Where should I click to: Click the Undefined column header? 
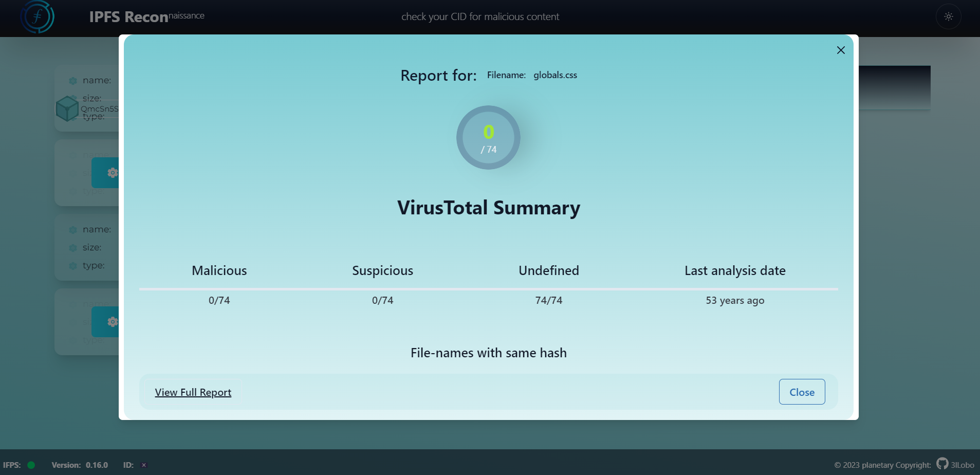pos(549,270)
